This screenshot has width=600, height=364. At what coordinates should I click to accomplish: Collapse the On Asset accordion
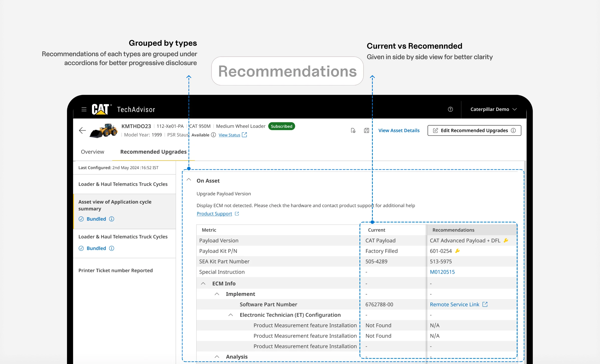(x=189, y=180)
